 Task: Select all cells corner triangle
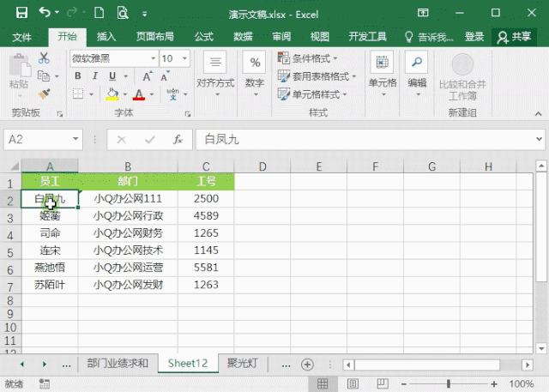tap(14, 166)
